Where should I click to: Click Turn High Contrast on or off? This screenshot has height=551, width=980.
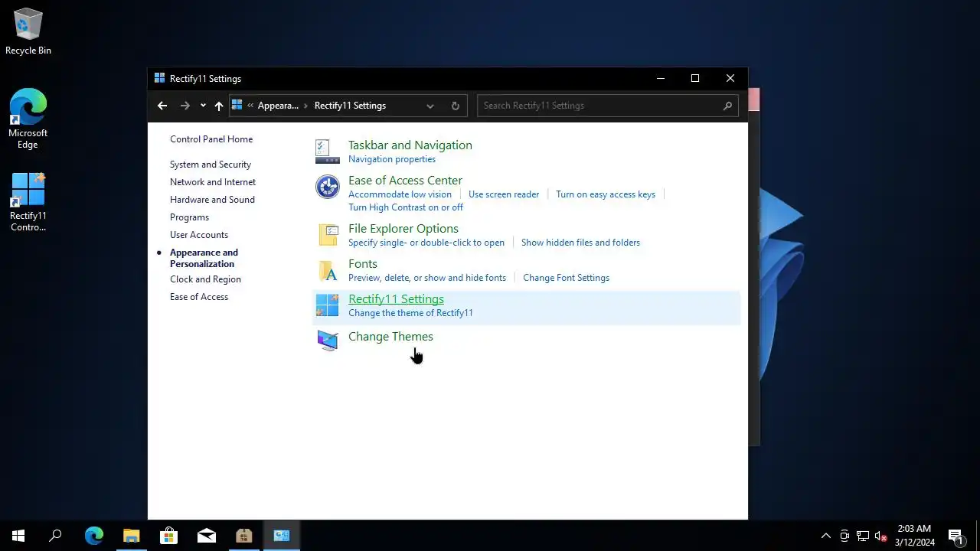[406, 207]
